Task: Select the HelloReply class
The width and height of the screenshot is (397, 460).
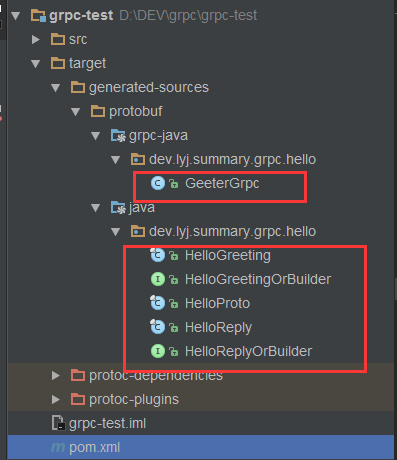Action: (218, 328)
